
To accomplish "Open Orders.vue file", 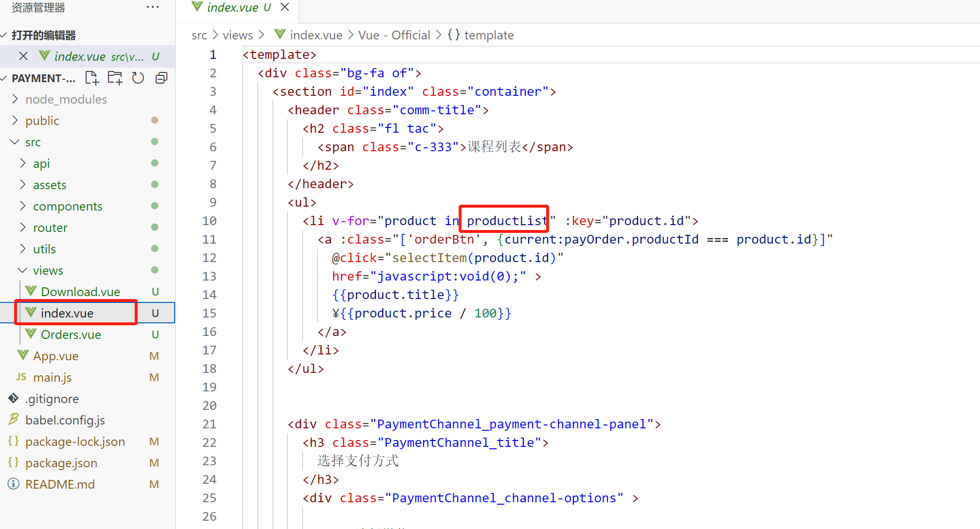I will 71,335.
